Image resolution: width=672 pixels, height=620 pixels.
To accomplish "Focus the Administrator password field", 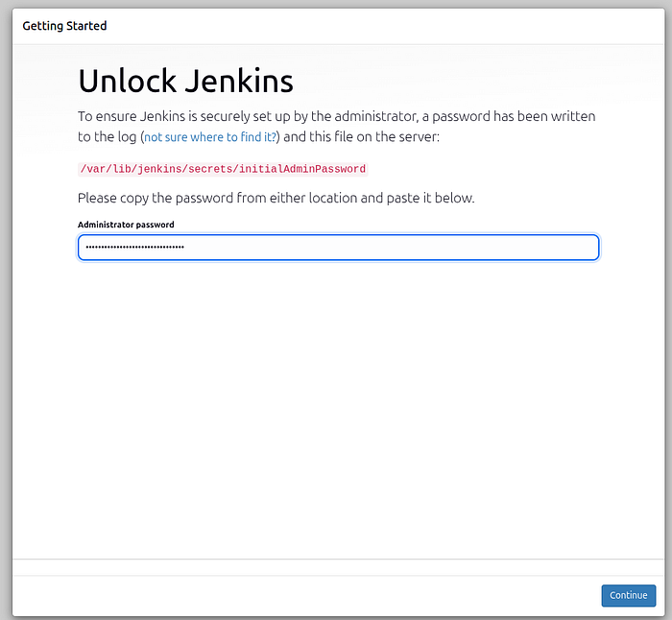I will pos(338,248).
